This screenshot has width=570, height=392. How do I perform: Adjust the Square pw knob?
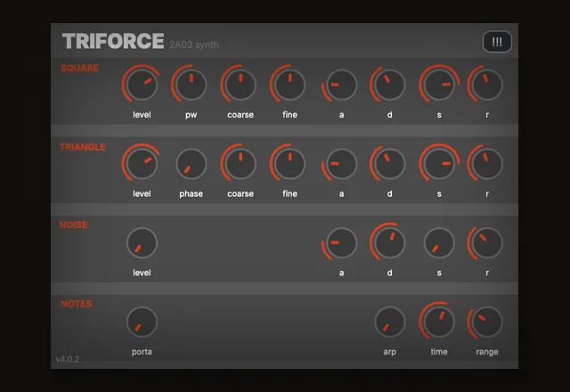point(191,85)
